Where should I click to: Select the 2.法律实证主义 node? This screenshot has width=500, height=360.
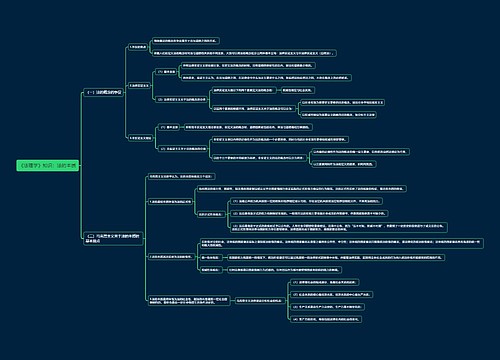pyautogui.click(x=139, y=86)
